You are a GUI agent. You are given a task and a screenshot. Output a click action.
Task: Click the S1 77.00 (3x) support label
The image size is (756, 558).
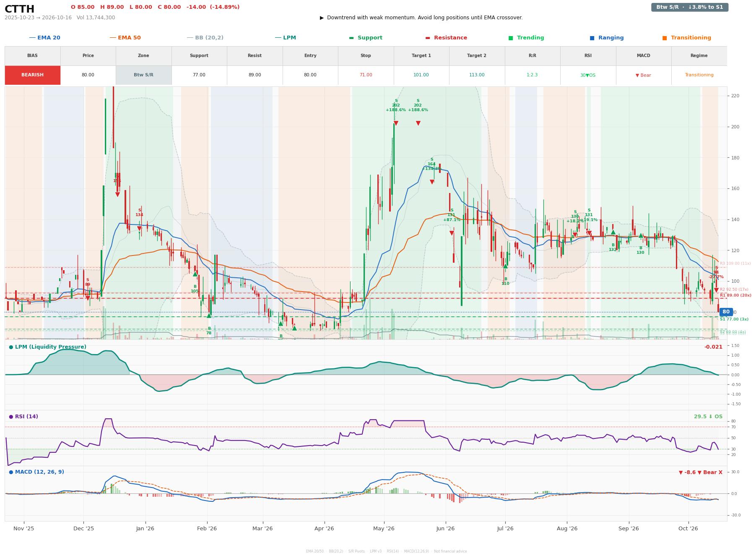coord(734,319)
